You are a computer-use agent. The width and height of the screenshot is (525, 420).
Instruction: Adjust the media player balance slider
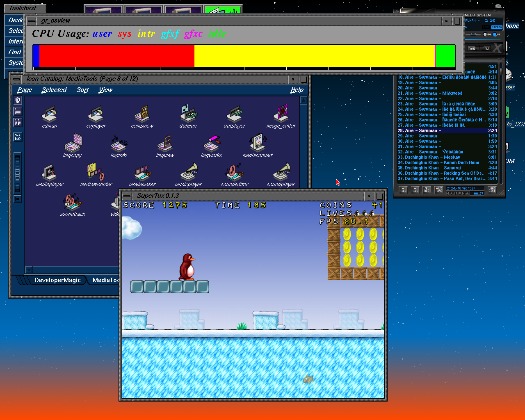(x=473, y=34)
